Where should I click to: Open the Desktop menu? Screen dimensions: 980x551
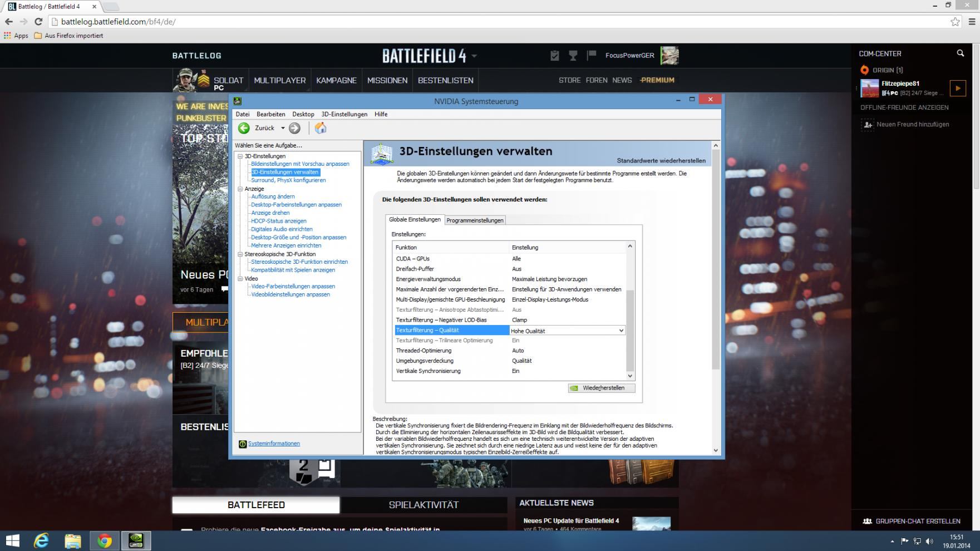click(x=303, y=114)
